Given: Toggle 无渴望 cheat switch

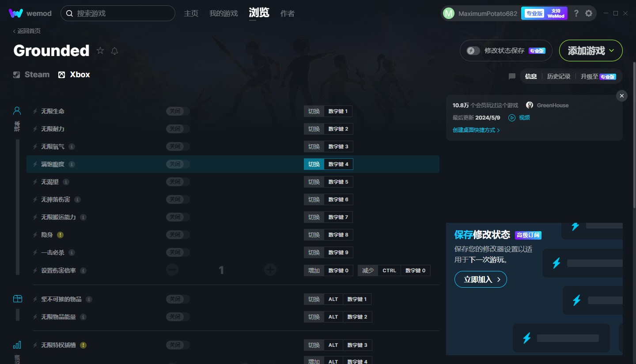Looking at the screenshot, I should tap(178, 182).
